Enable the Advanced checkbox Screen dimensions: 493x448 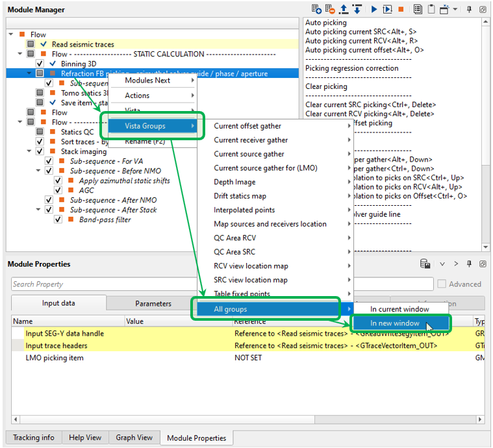(x=442, y=284)
